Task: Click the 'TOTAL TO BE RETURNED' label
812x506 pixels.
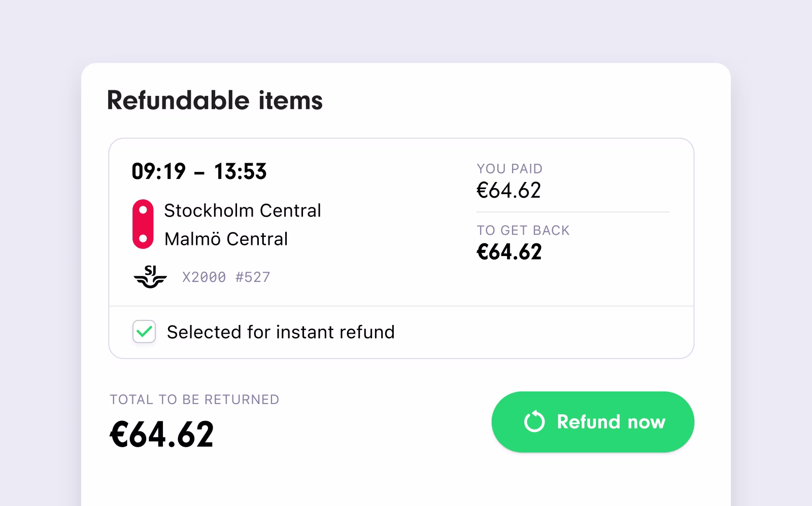Action: click(x=194, y=400)
